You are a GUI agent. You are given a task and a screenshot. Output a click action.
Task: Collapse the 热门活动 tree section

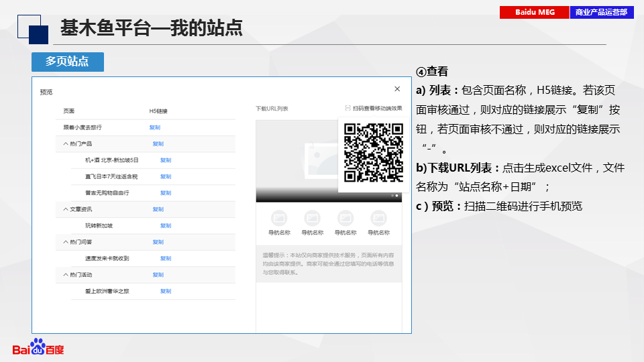[x=66, y=275]
